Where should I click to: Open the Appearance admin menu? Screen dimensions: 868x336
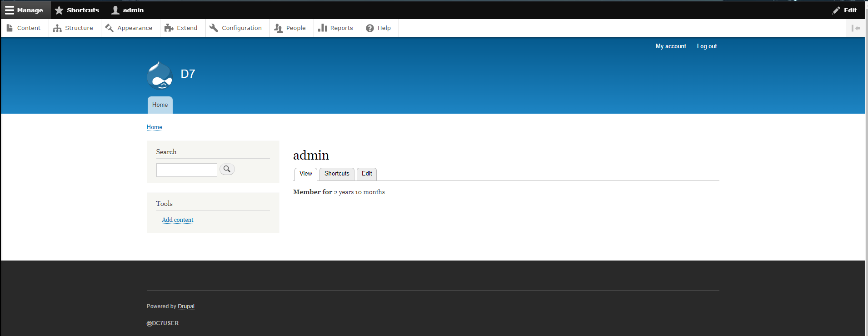coord(129,28)
